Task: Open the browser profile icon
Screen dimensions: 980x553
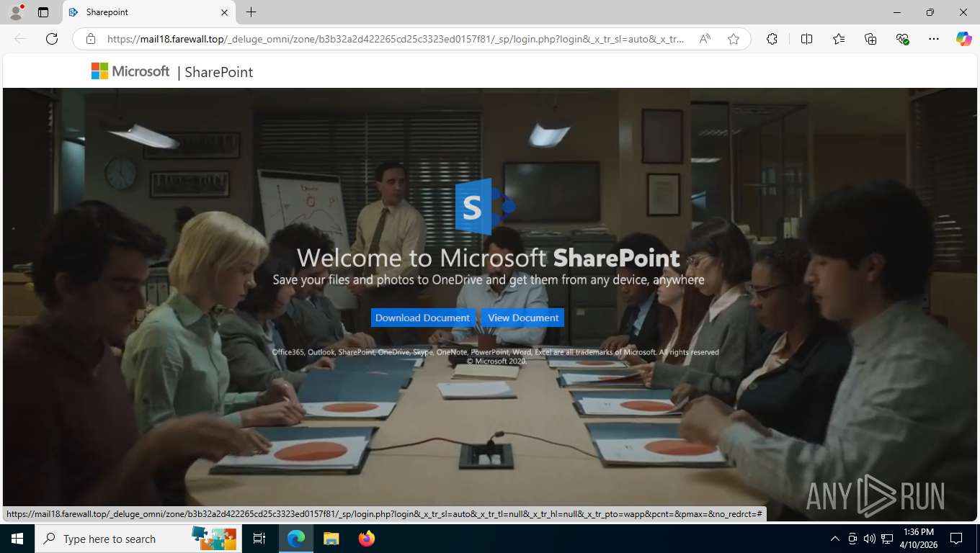Action: tap(15, 12)
